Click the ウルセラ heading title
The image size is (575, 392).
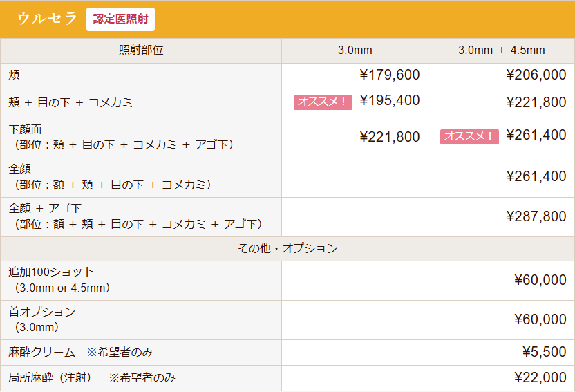[x=48, y=19]
